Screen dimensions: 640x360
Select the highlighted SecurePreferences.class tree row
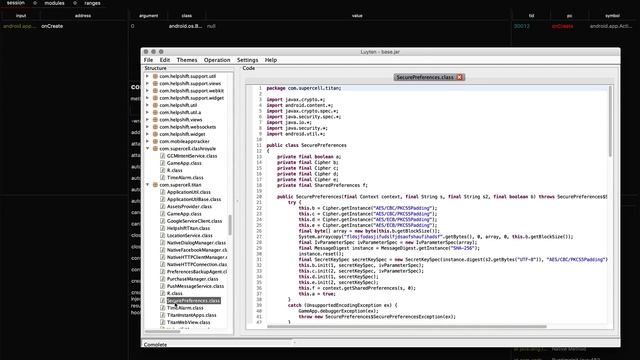pyautogui.click(x=193, y=300)
